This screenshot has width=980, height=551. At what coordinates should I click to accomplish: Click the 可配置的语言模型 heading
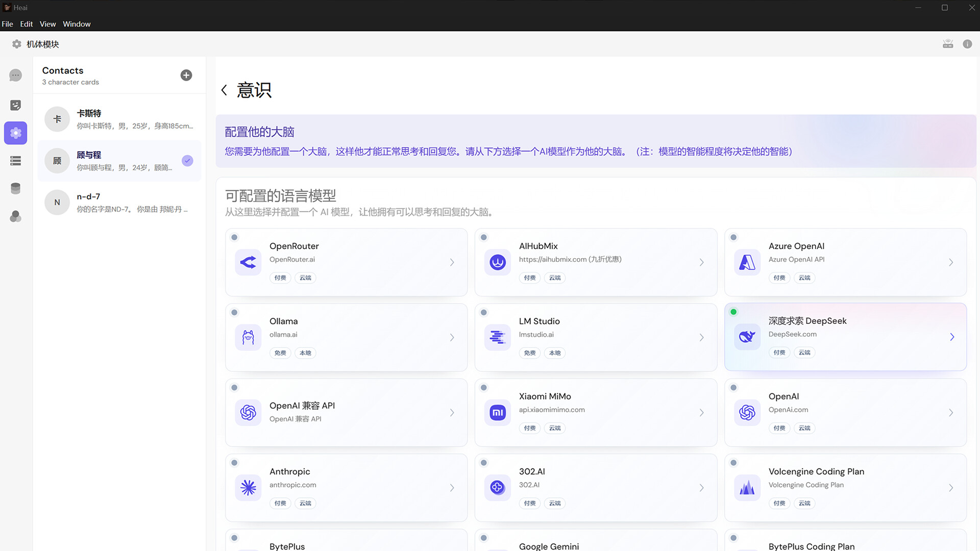coord(281,195)
